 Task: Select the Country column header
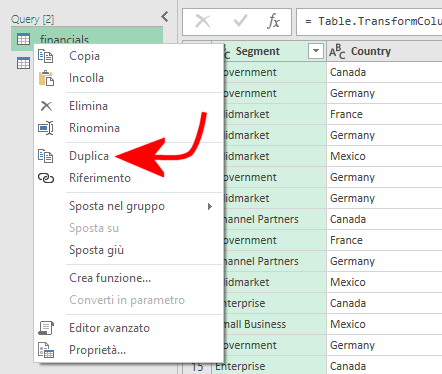coord(384,51)
